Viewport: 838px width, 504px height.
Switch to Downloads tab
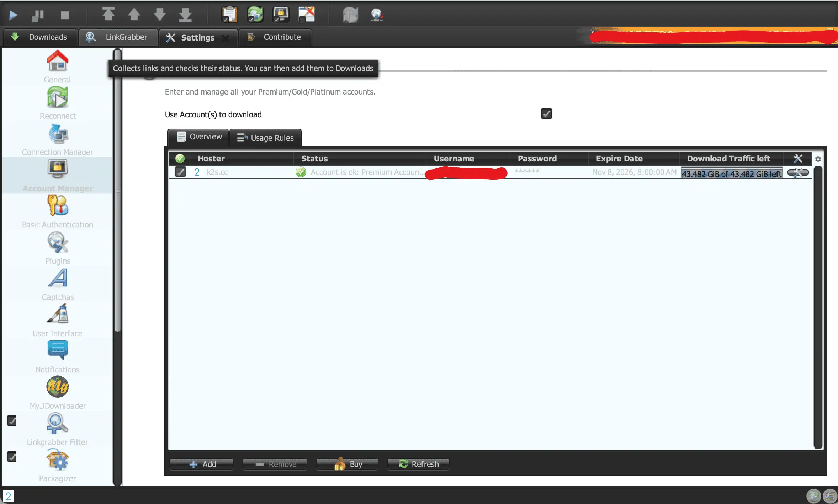point(40,37)
